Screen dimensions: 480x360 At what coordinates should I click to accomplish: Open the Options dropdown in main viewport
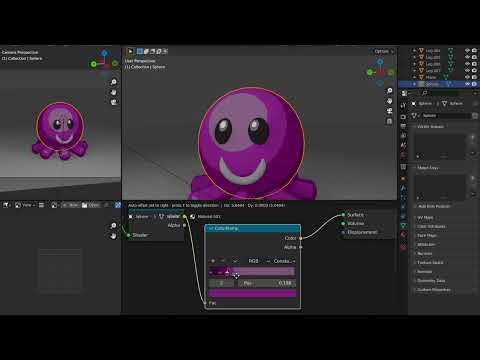384,51
